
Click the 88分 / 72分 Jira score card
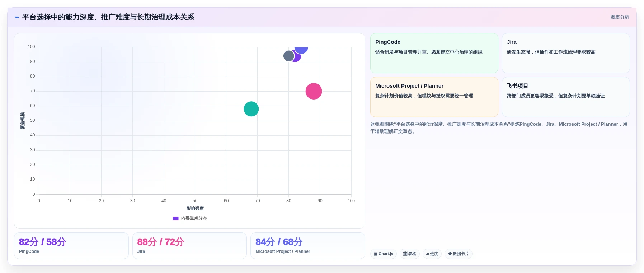coord(189,246)
